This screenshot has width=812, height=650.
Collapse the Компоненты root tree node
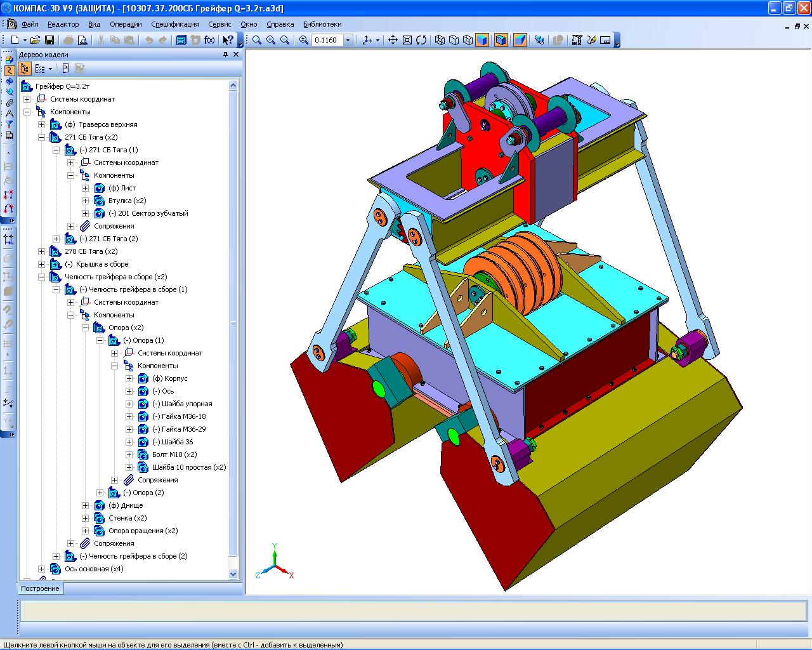27,112
